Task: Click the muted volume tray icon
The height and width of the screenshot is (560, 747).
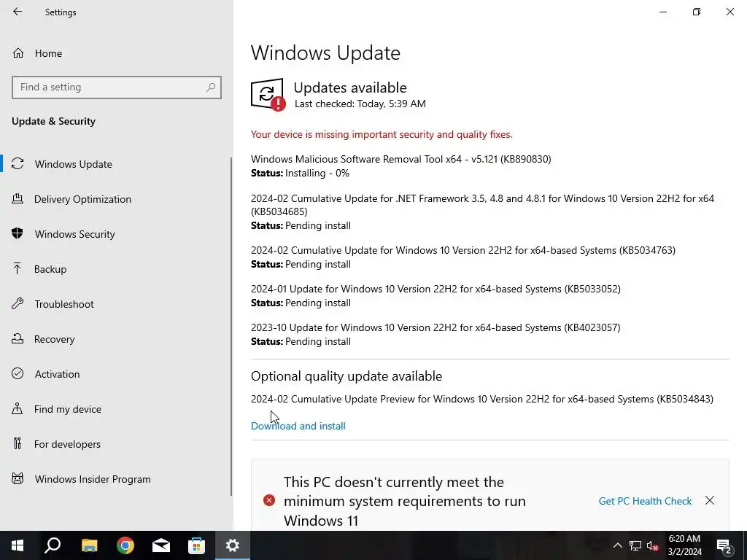Action: (653, 545)
